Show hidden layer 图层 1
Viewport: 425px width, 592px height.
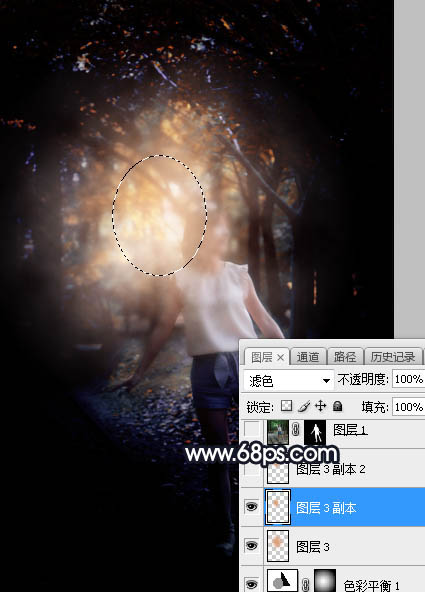(252, 430)
